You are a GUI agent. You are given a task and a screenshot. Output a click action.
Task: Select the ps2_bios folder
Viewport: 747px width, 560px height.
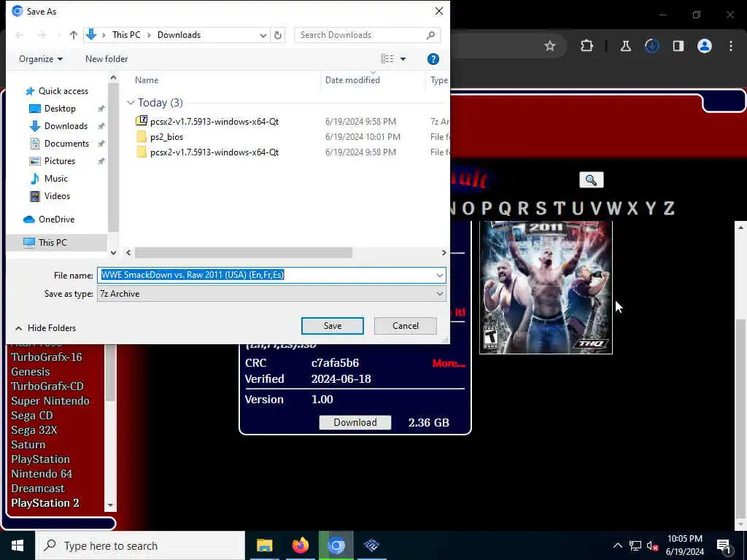point(167,136)
